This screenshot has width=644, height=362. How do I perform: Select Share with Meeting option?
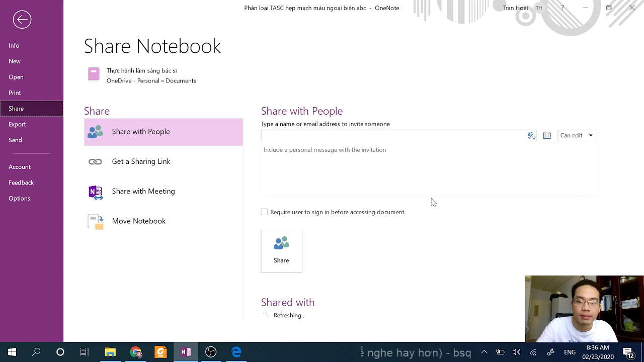coord(164,191)
